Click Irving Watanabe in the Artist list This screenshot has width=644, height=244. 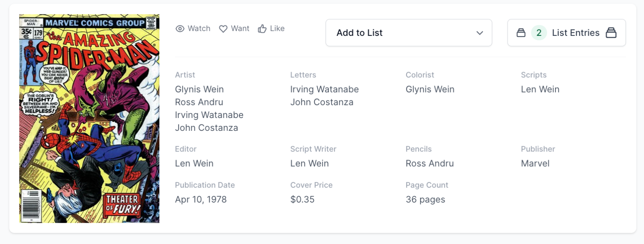point(209,115)
